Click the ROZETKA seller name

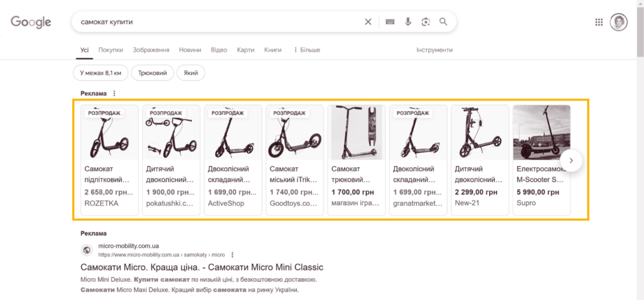click(x=101, y=203)
